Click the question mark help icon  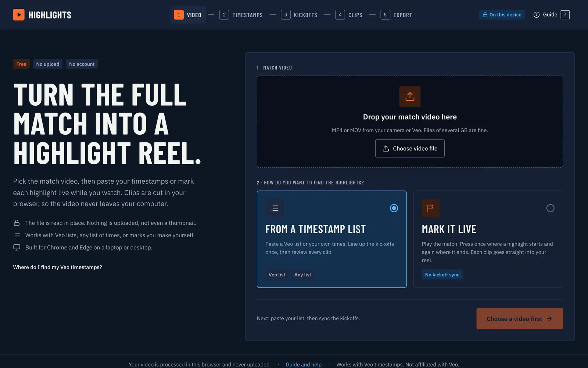click(565, 15)
